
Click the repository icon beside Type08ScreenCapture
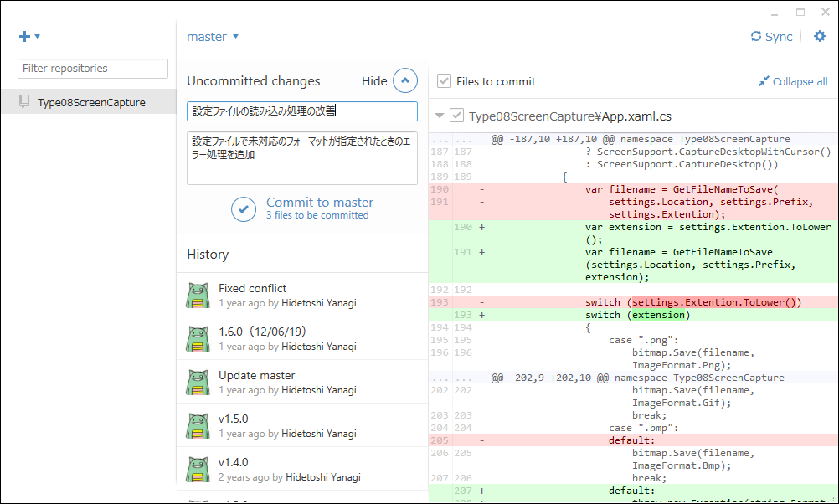click(24, 101)
